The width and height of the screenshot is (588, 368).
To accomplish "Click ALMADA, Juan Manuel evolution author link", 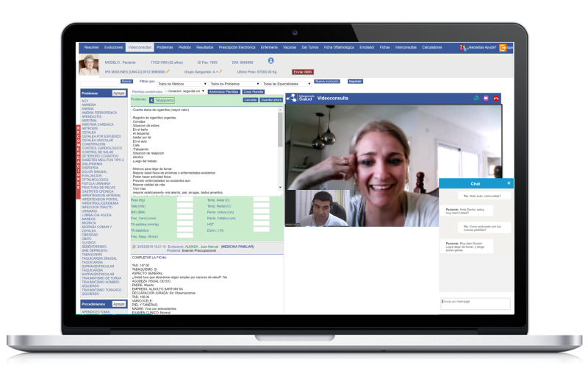I will coord(201,247).
